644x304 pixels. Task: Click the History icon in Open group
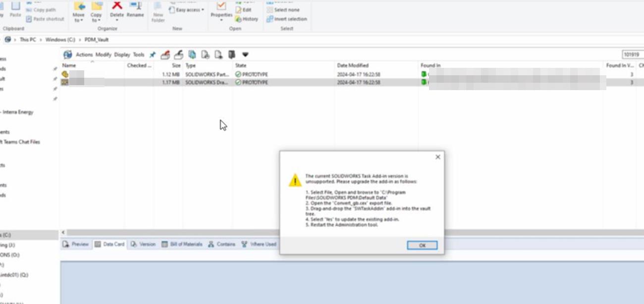click(247, 19)
